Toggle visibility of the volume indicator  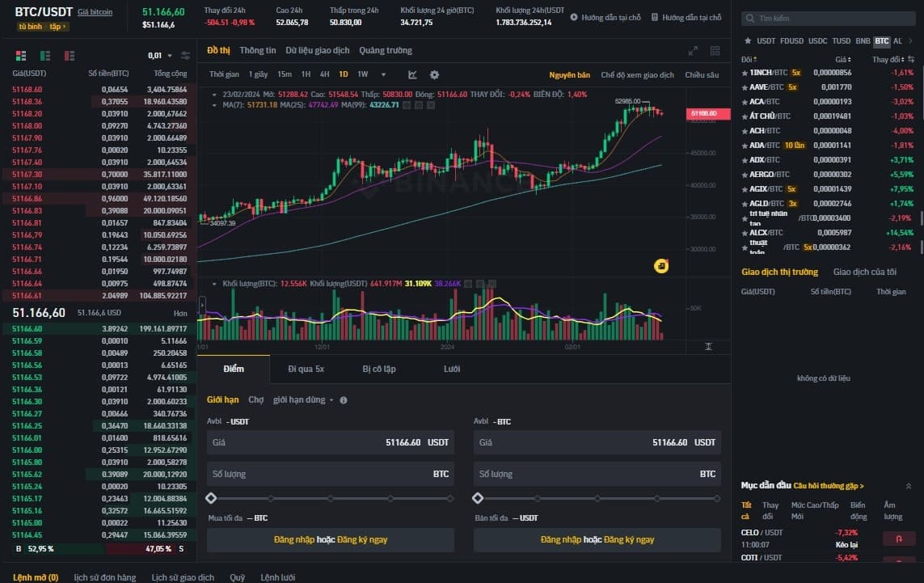pyautogui.click(x=468, y=284)
